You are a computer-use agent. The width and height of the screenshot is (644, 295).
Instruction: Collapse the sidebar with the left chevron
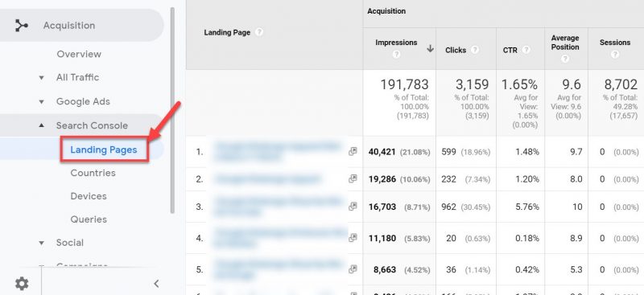[156, 284]
